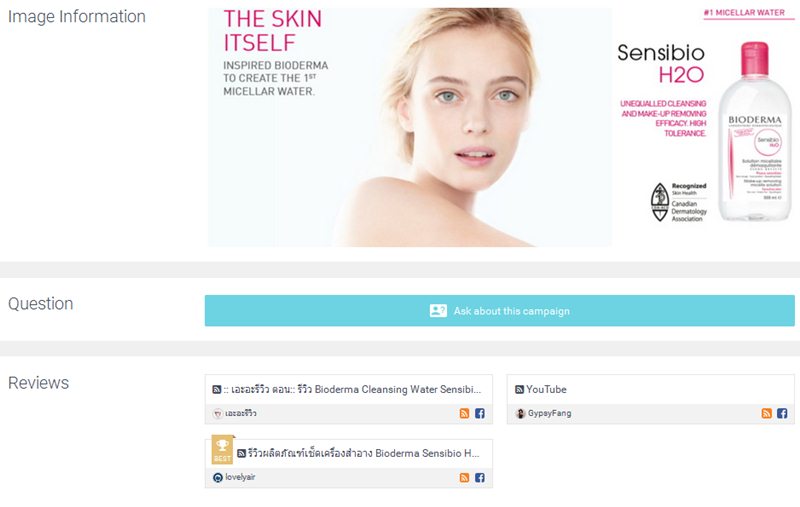The width and height of the screenshot is (800, 507).
Task: Click the chat icon in the campaign button
Action: click(438, 311)
